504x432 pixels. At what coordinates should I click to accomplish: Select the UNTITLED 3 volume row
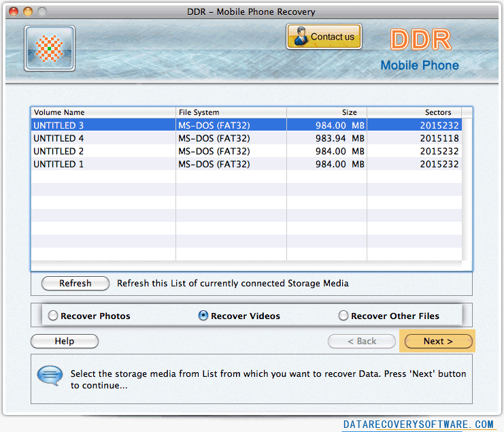click(x=102, y=125)
